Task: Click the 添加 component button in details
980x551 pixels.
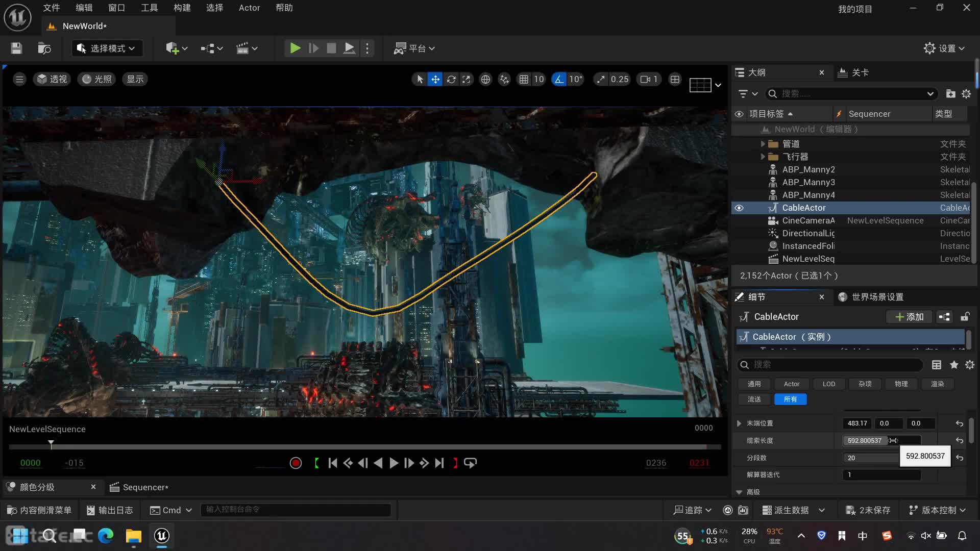Action: click(910, 317)
